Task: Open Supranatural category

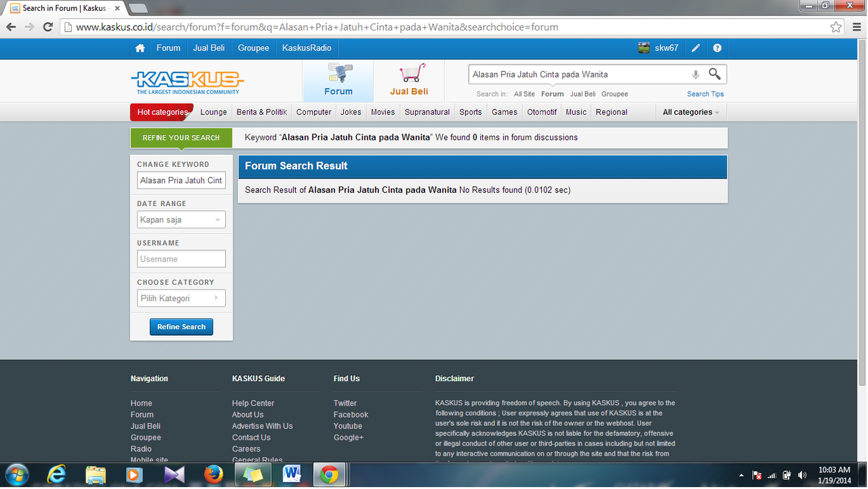Action: pos(427,112)
